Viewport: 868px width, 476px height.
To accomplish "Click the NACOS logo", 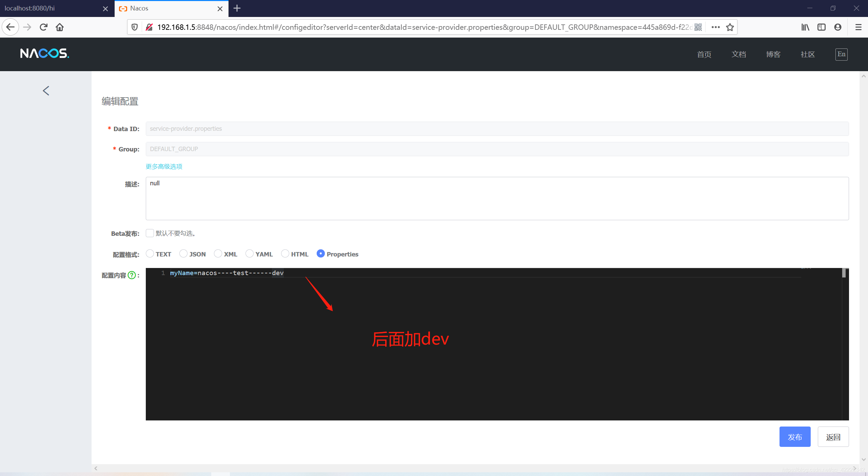I will point(44,53).
